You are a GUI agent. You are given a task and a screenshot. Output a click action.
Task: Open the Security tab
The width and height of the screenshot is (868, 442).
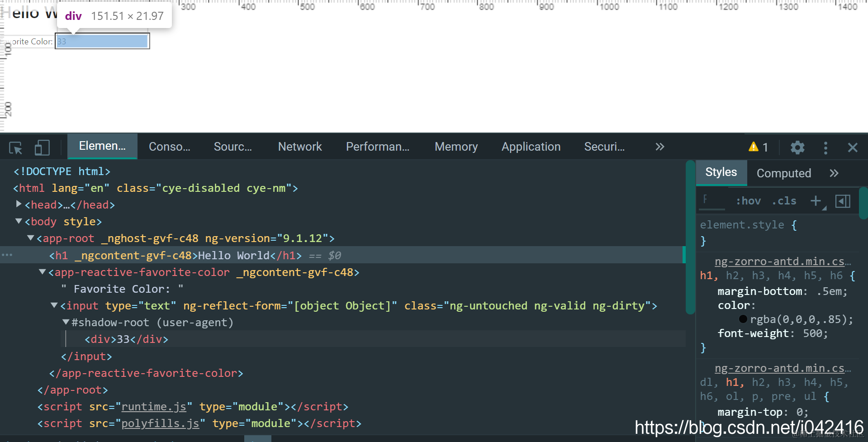(x=604, y=147)
